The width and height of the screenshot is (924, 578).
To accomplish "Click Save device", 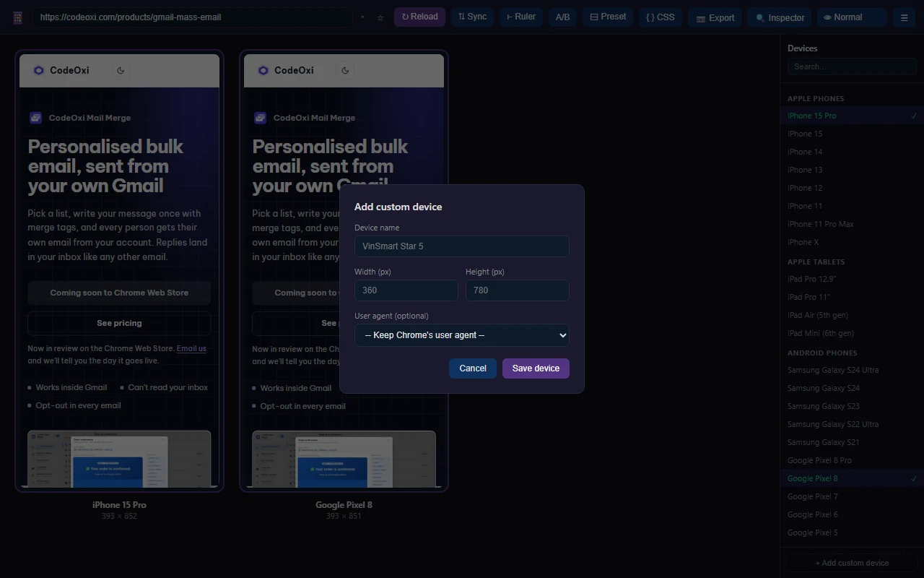I will click(x=536, y=368).
